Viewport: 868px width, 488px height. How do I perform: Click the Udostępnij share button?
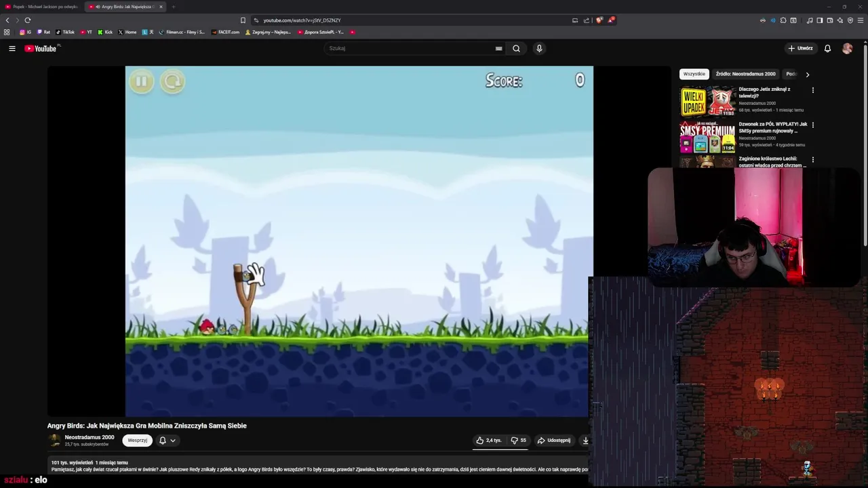pyautogui.click(x=554, y=441)
